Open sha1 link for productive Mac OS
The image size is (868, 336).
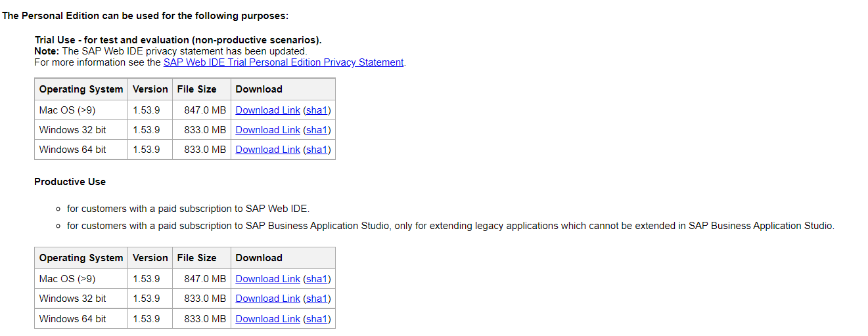click(317, 279)
